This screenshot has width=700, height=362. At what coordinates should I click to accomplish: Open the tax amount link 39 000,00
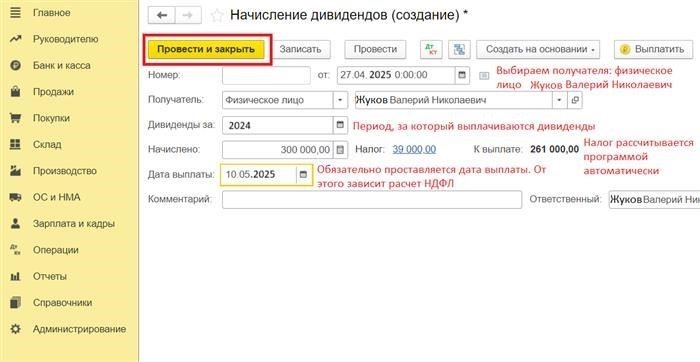point(414,150)
